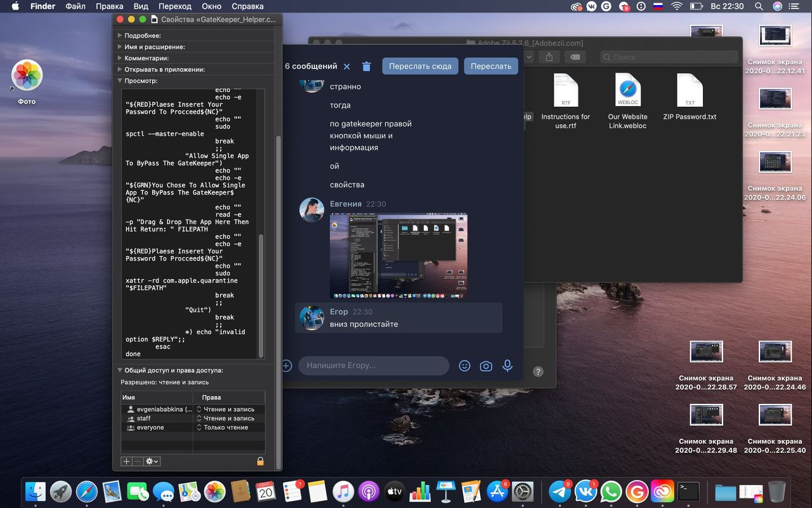Record a voice message with microphone
The image size is (812, 508).
507,366
